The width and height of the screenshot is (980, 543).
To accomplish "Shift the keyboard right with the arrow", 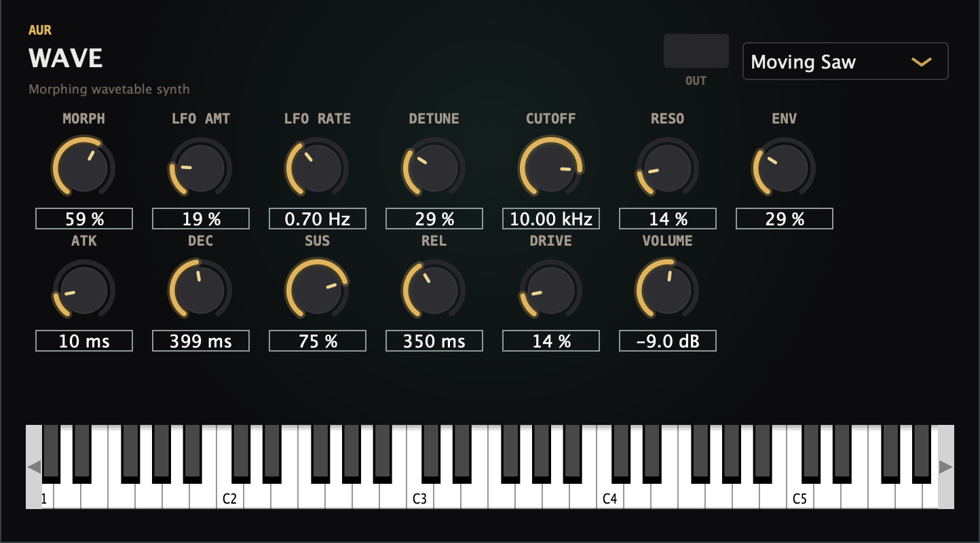I will pyautogui.click(x=946, y=467).
